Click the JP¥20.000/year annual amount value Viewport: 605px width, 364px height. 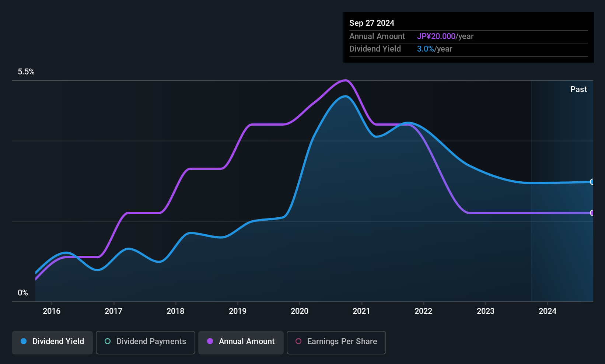[x=445, y=36]
